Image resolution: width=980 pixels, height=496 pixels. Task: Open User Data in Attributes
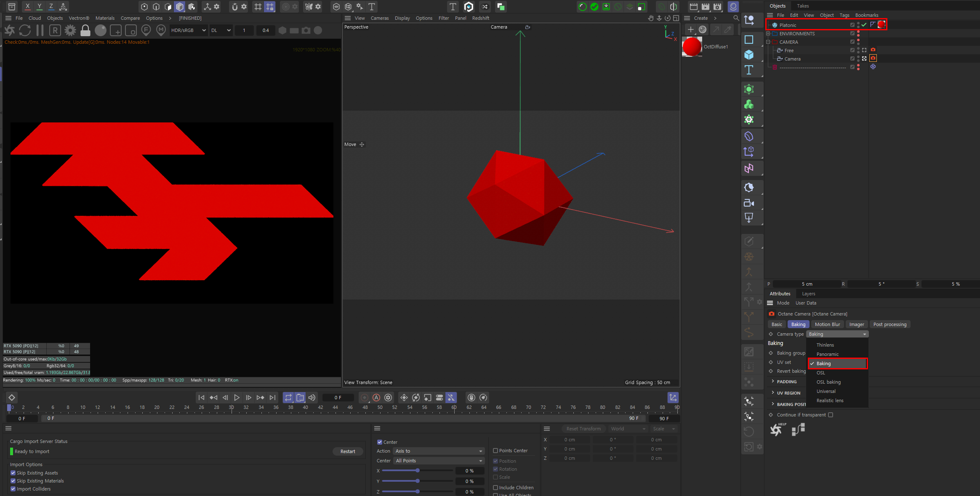[806, 303]
